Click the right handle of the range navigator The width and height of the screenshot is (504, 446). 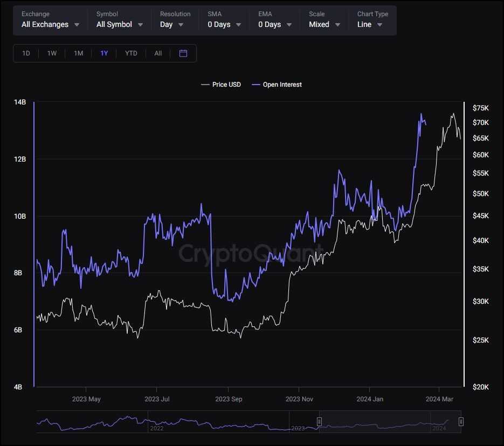[x=461, y=422]
